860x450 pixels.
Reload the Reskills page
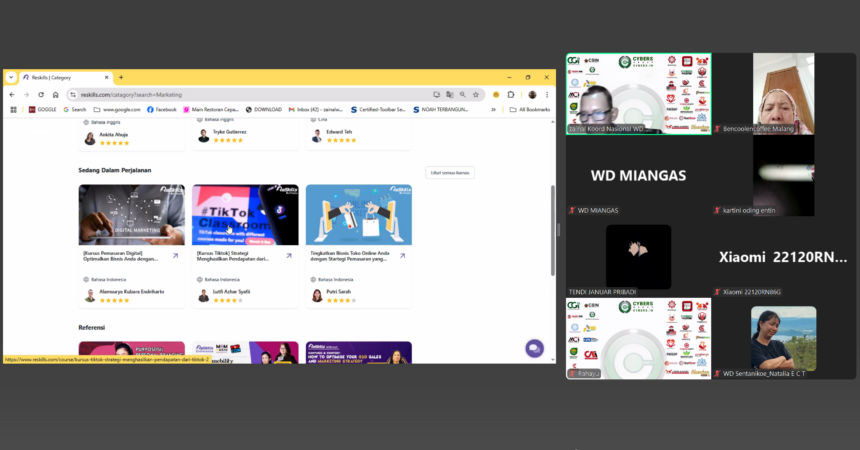tap(41, 94)
